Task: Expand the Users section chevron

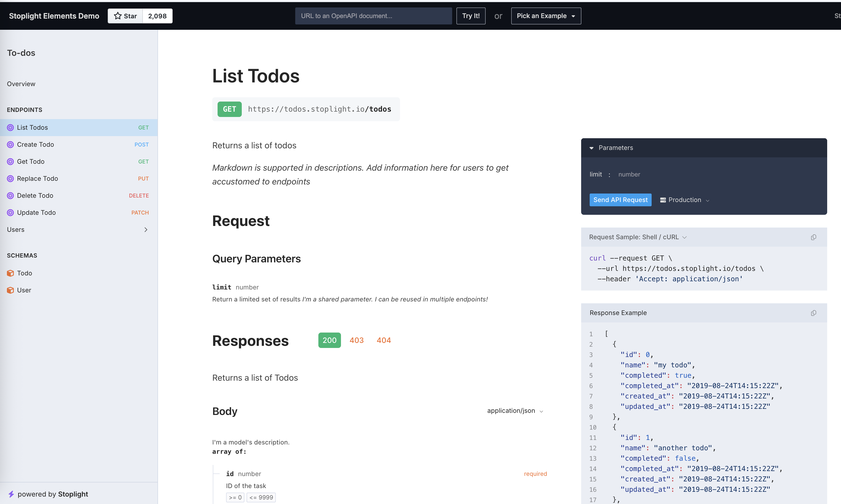Action: [x=146, y=230]
